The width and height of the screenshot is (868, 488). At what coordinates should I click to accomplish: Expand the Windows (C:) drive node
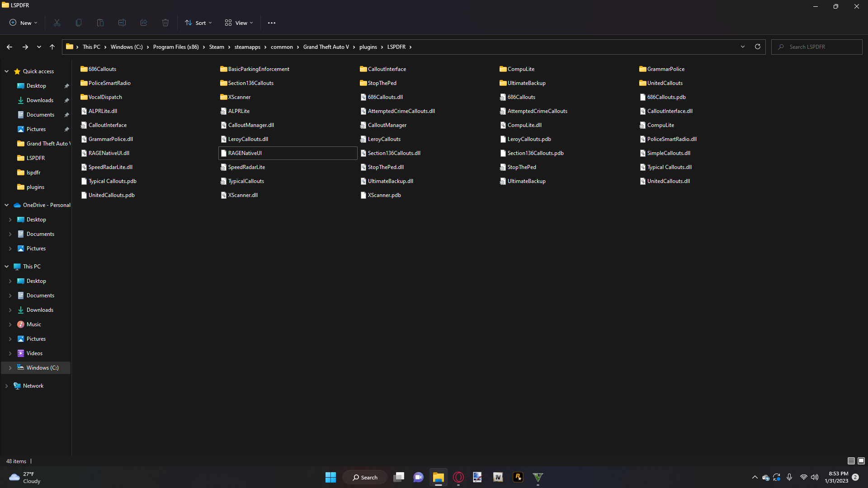(x=10, y=368)
